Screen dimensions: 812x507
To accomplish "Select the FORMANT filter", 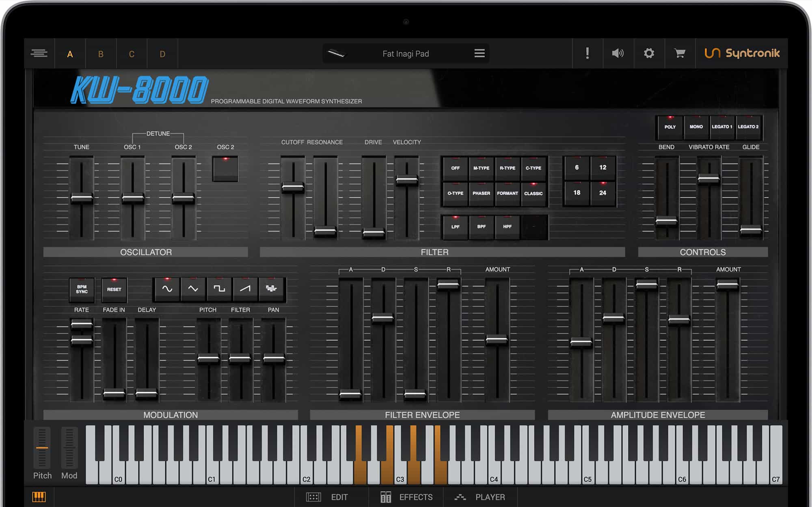I will 507,194.
